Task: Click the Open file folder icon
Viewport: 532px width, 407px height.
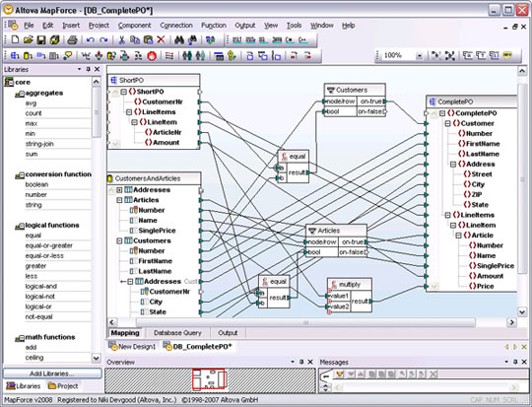Action: pyautogui.click(x=28, y=40)
